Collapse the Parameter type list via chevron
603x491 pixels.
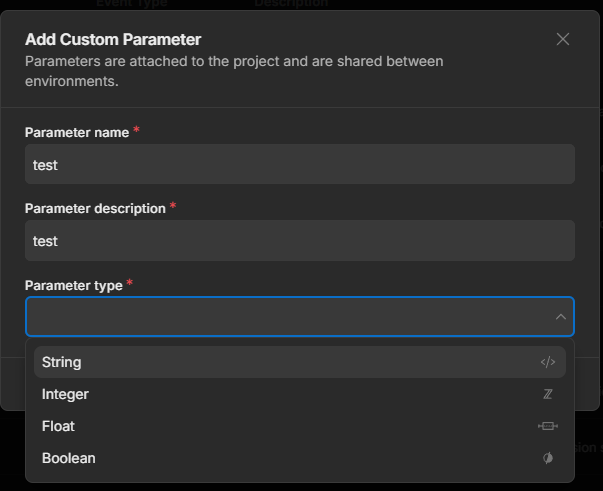(x=560, y=317)
